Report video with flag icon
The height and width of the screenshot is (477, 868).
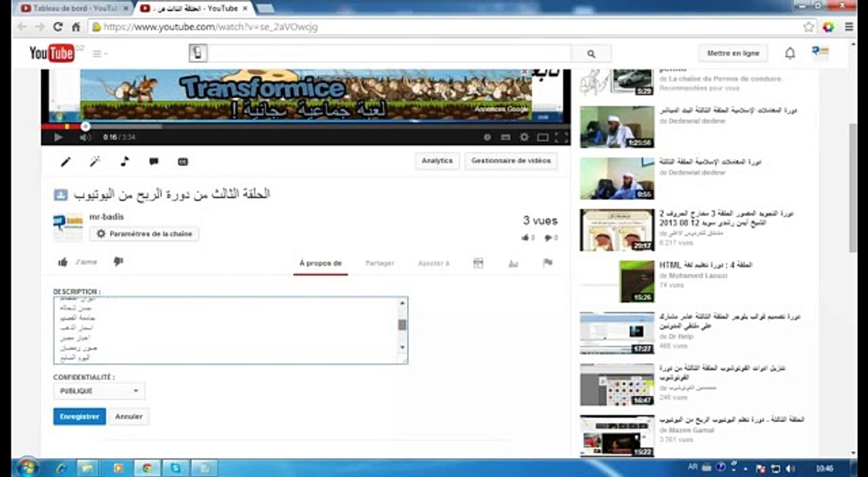[x=548, y=262]
